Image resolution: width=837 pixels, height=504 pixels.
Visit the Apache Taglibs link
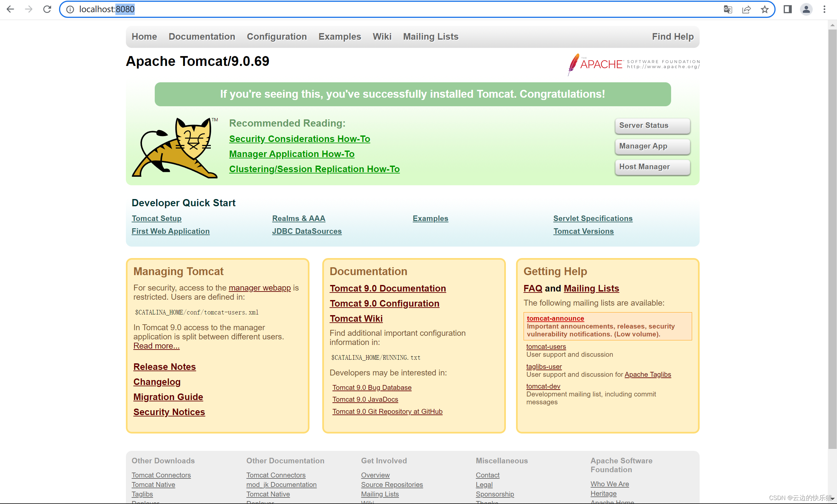point(648,374)
